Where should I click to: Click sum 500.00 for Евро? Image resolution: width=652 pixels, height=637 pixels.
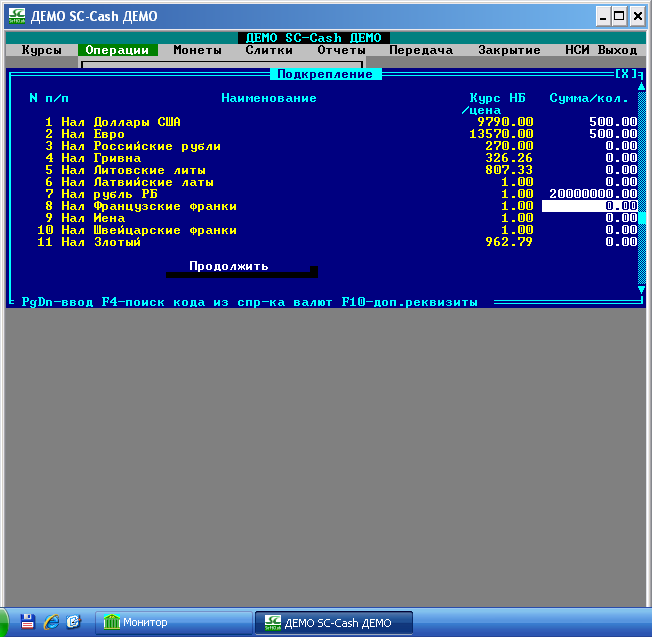click(x=613, y=134)
